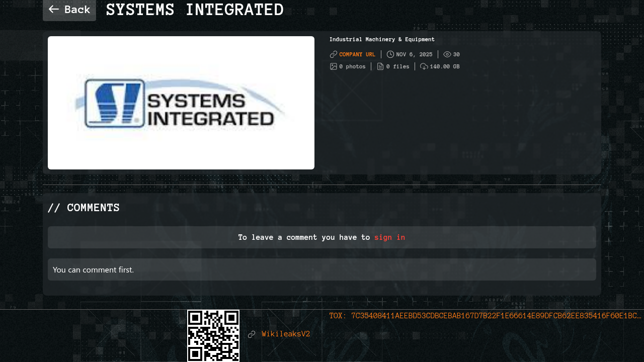Click the chain icon beside COMPANY URL
The image size is (644, 362).
click(333, 54)
